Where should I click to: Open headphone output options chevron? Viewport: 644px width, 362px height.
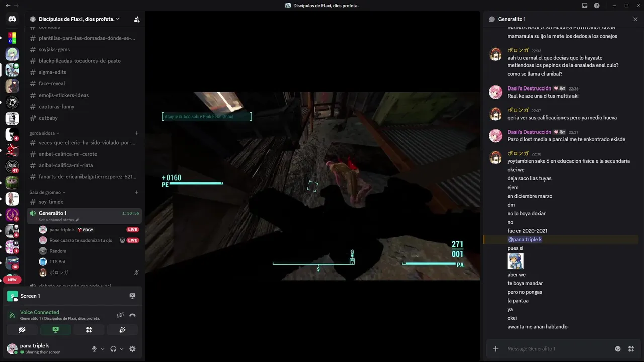[x=122, y=349]
